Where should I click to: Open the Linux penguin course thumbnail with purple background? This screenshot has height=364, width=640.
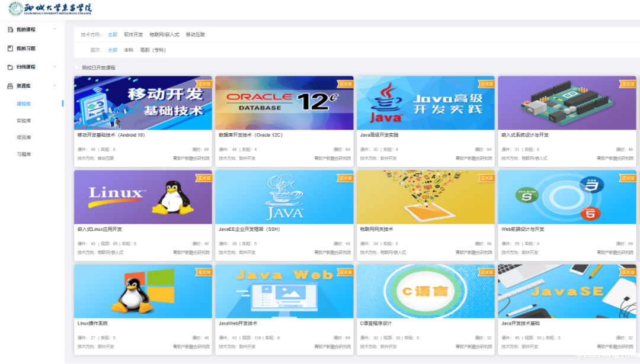point(143,197)
